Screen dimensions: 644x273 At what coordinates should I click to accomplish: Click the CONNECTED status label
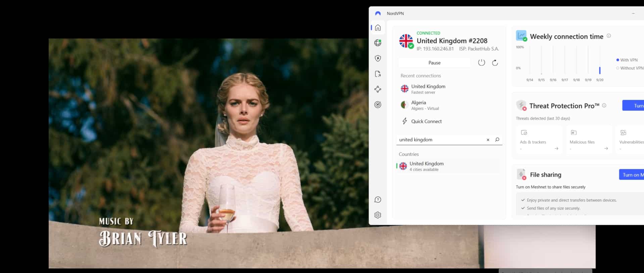(x=428, y=33)
